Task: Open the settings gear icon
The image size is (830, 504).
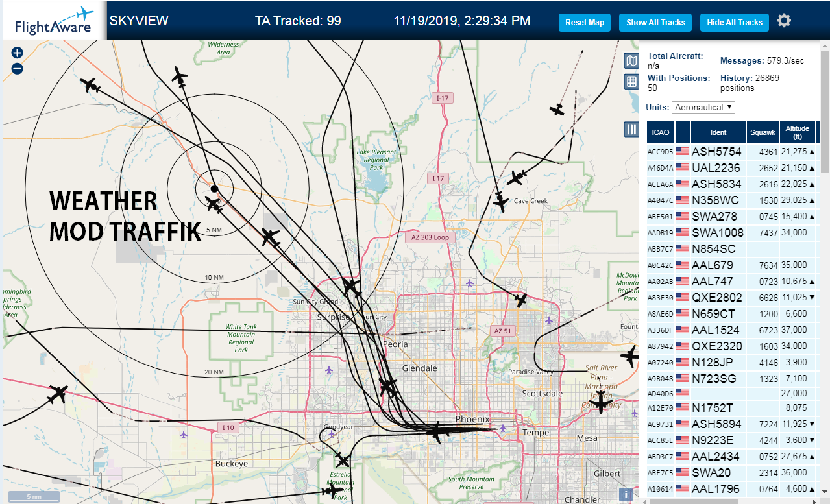Action: [784, 21]
